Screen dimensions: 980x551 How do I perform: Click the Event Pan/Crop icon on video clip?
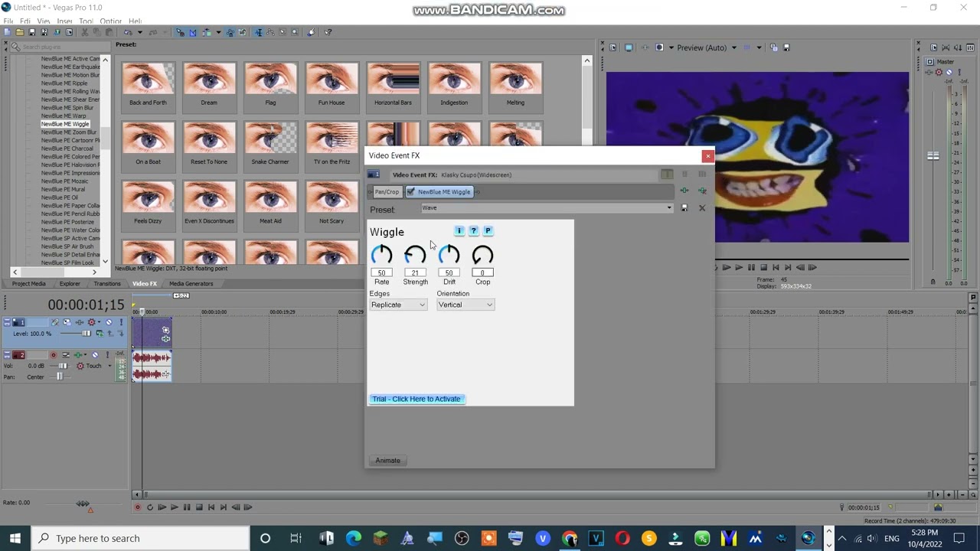[x=166, y=330]
